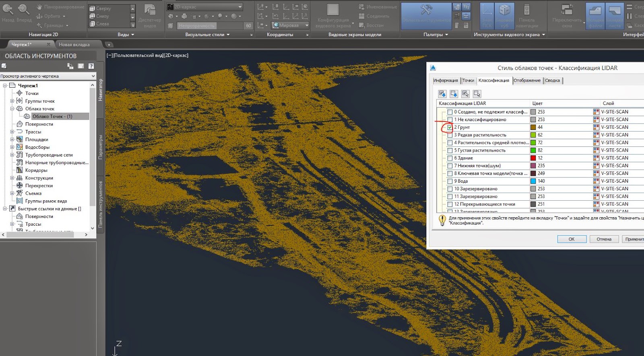
Task: Click the Диспетчер видов (view manager) icon
Action: pyautogui.click(x=150, y=12)
